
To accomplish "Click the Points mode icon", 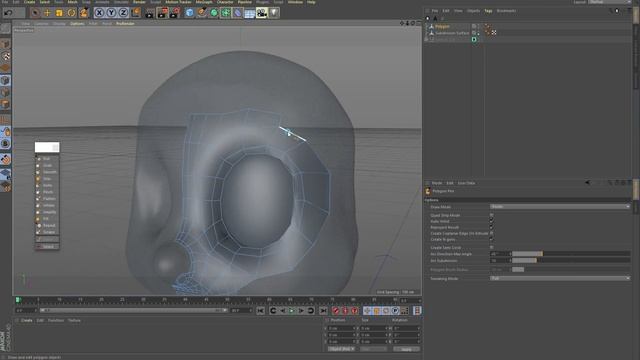I will [x=5, y=80].
